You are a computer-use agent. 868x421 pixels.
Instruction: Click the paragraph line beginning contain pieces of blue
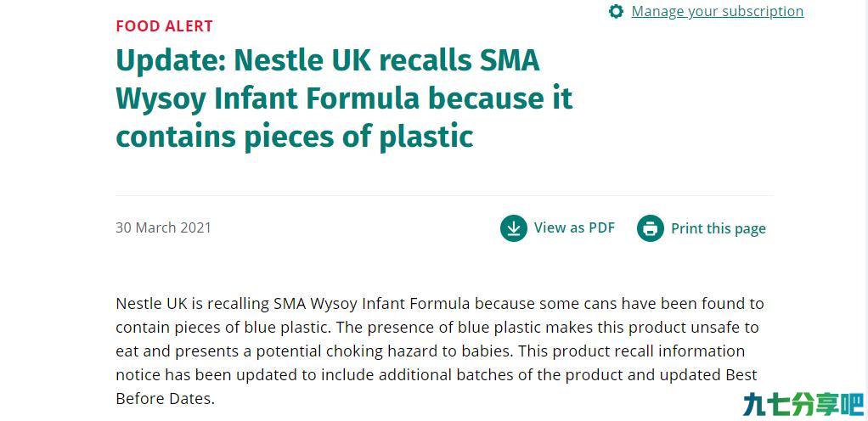pos(437,328)
